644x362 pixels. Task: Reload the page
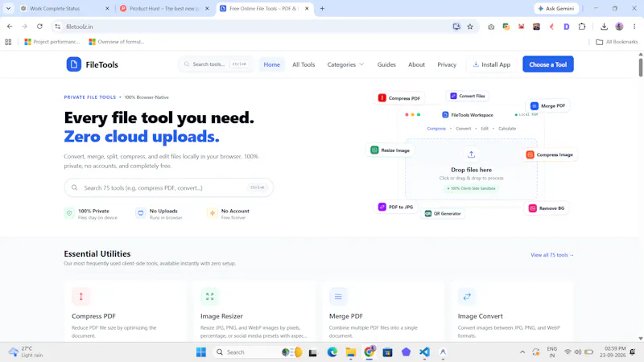point(39,27)
